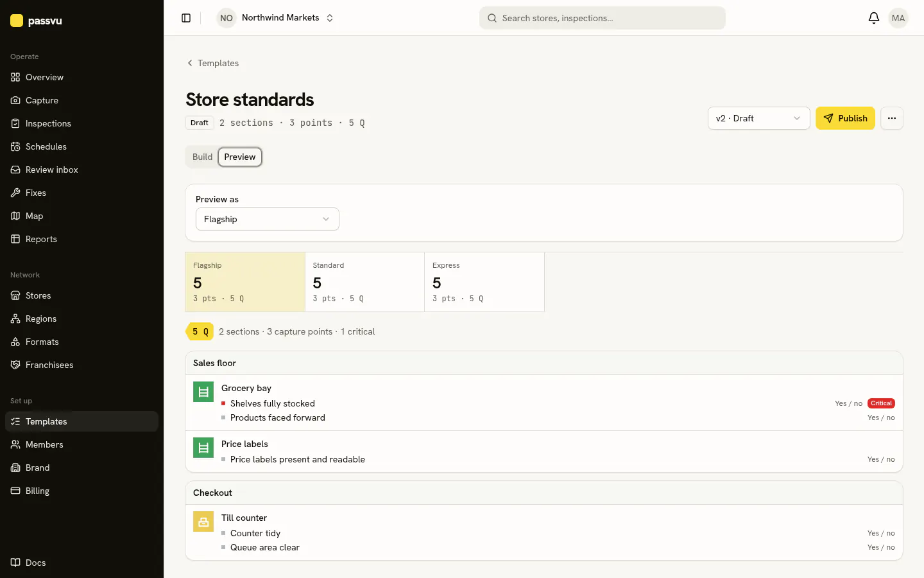924x578 pixels.
Task: Open Capture from sidebar
Action: [81, 100]
